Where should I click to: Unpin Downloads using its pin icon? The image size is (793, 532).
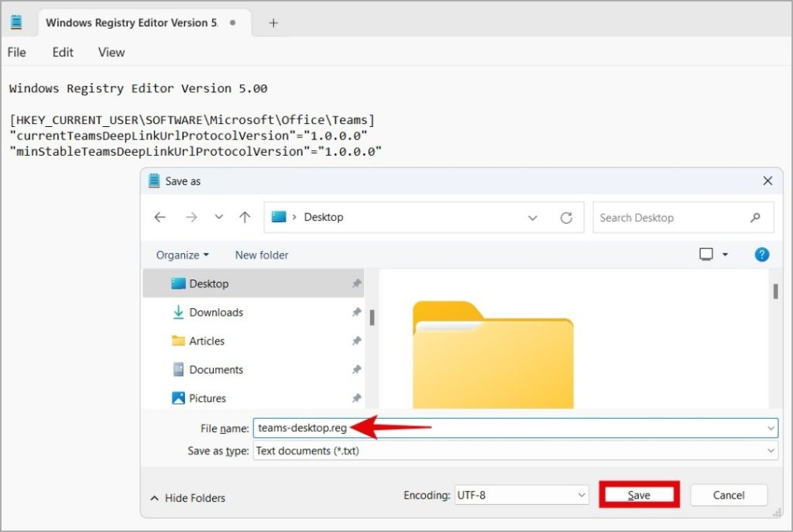[356, 312]
